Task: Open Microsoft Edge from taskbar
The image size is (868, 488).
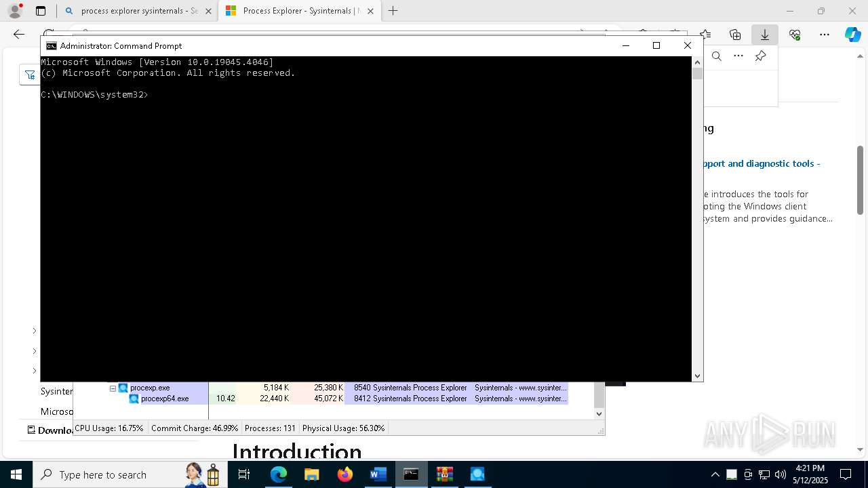Action: click(279, 474)
